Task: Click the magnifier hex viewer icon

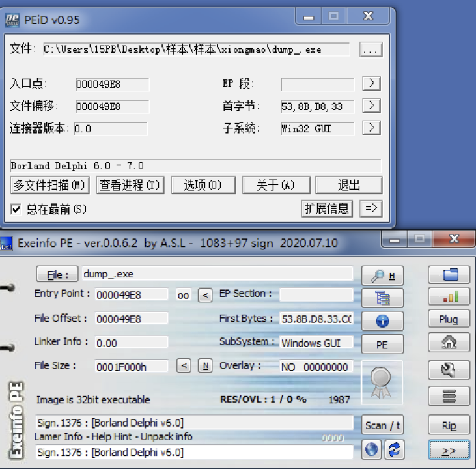Action: tap(382, 276)
